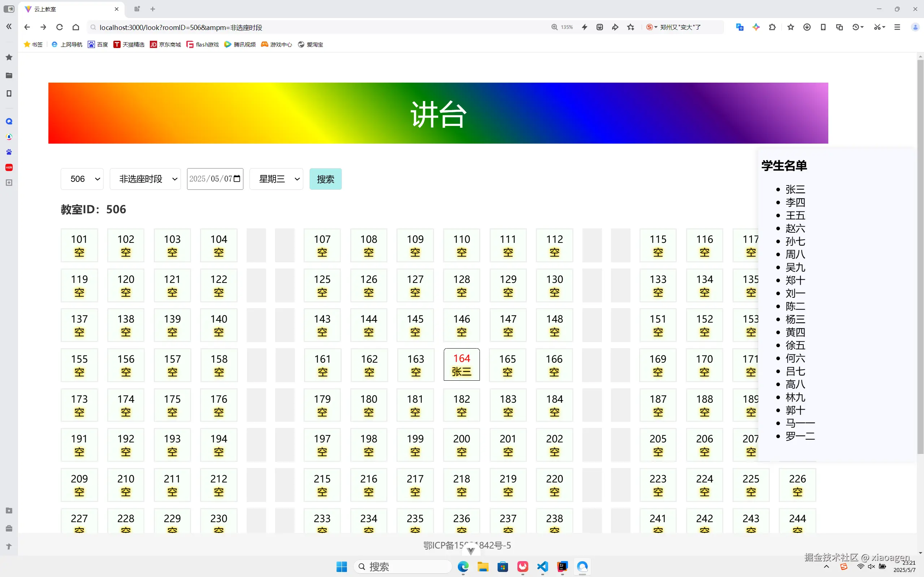This screenshot has height=577, width=924.
Task: Collapse the left sidebar with double-chevron icon
Action: 9,26
